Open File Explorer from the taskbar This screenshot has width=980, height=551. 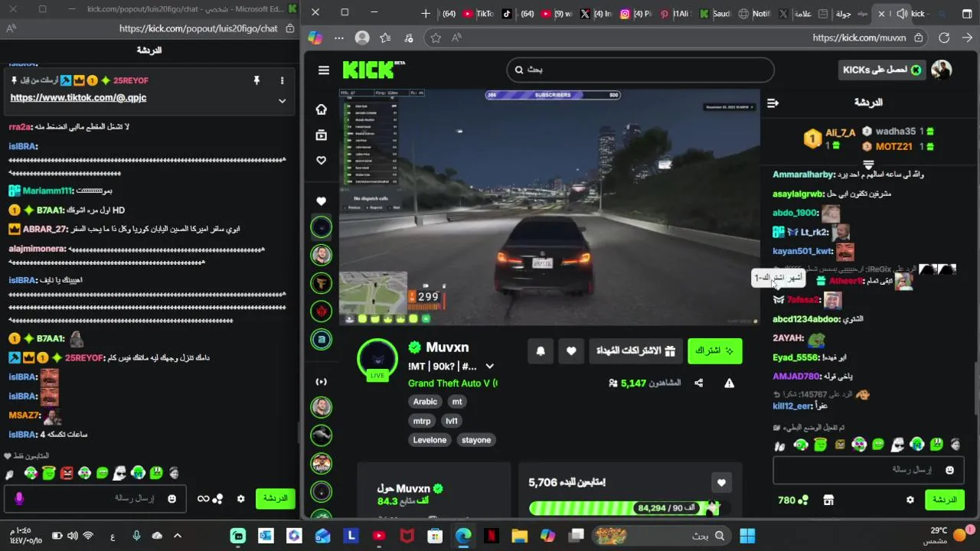(x=520, y=536)
